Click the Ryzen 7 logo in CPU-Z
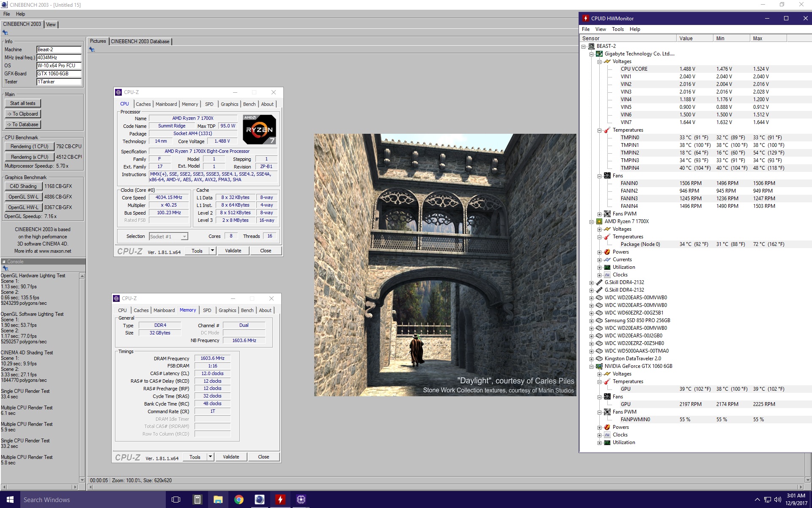 coord(260,130)
